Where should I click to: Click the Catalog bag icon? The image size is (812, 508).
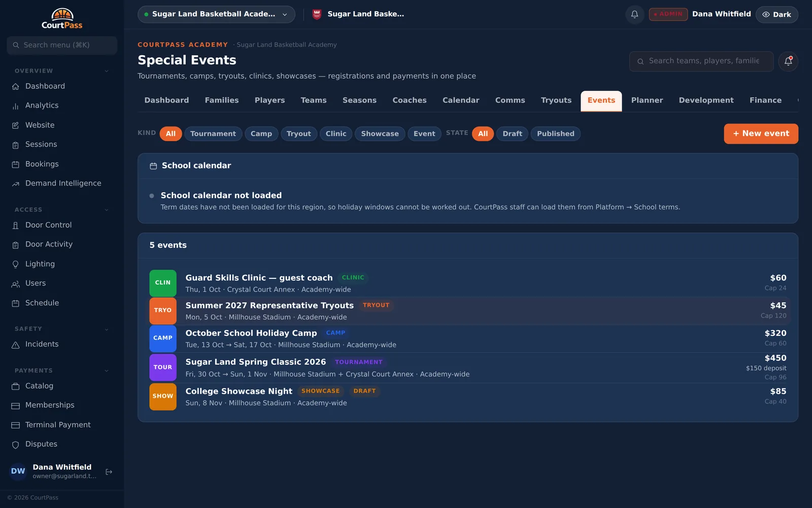tap(16, 386)
